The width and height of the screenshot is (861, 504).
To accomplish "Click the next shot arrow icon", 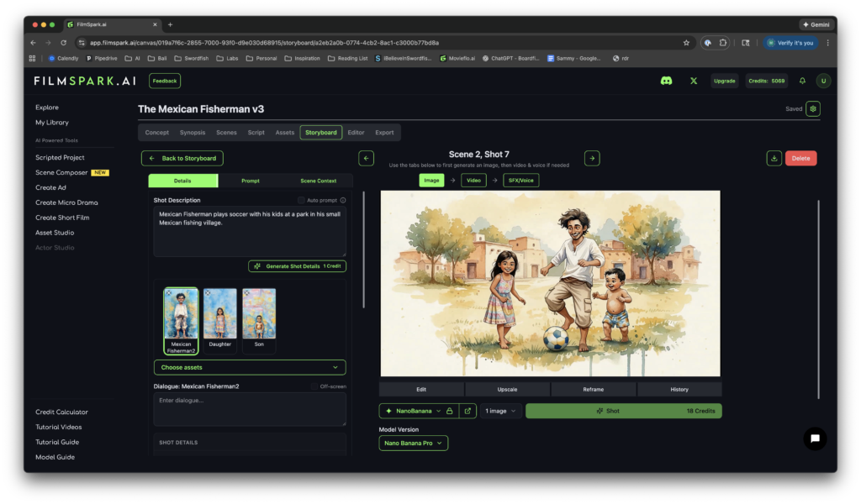I will pos(591,158).
